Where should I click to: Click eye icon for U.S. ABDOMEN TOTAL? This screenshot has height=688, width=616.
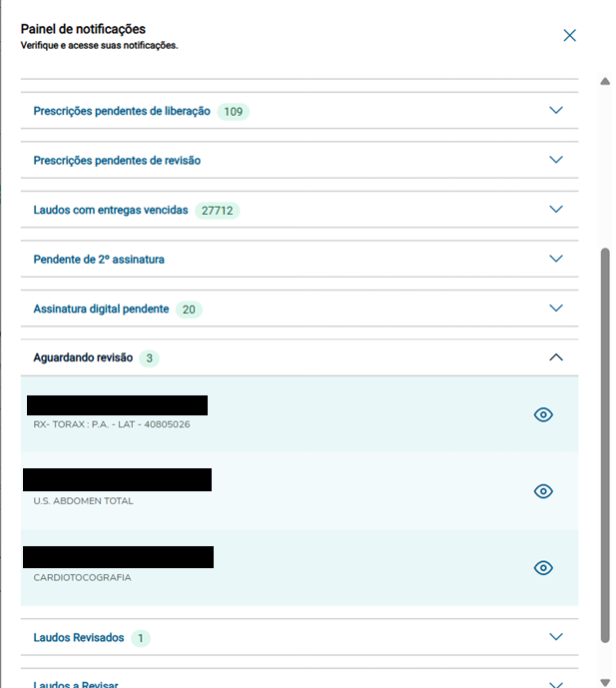(543, 491)
